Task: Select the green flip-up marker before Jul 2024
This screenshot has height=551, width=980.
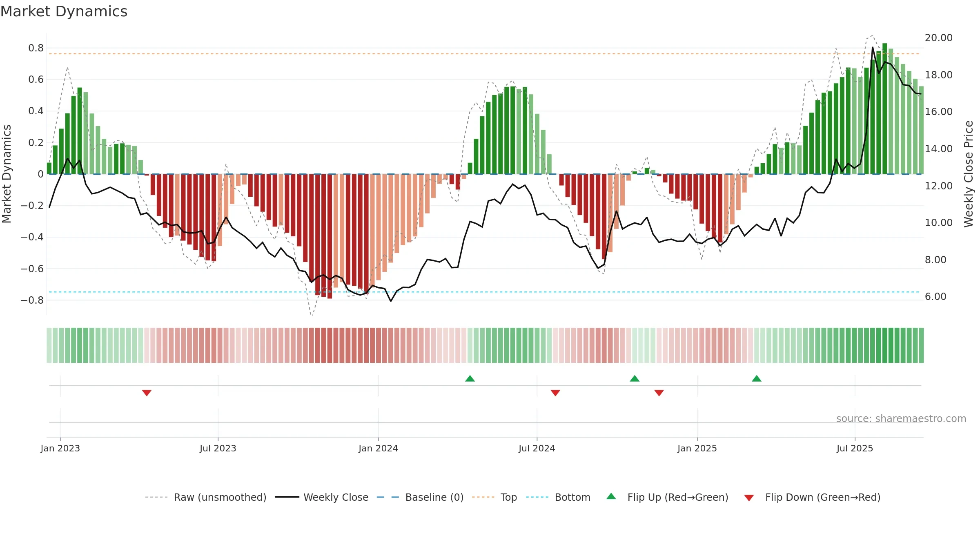Action: pos(470,378)
